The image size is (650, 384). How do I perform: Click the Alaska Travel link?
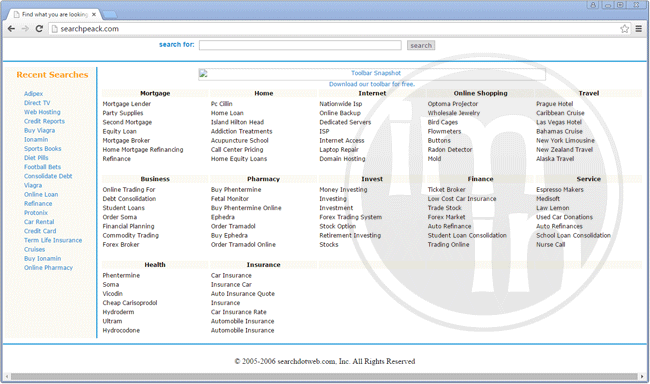tap(555, 158)
